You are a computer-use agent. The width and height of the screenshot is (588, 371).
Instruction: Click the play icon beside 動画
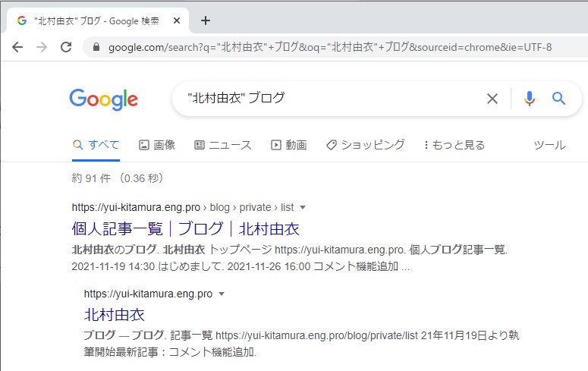(276, 145)
